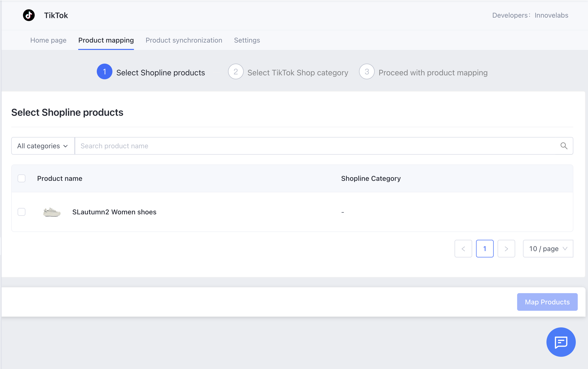Screen dimensions: 588x369
Task: Toggle the select-all products checkbox
Action: 22,178
